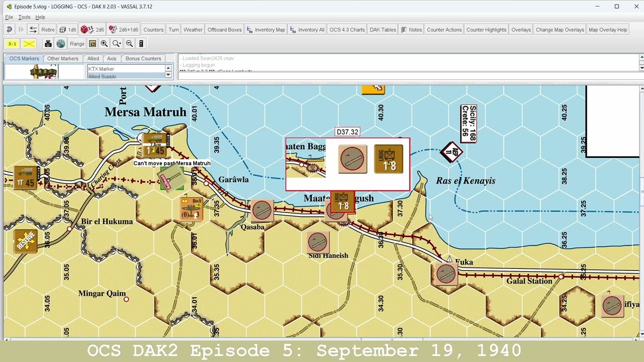This screenshot has width=644, height=362.
Task: Open Map Overlay Help
Action: [608, 30]
